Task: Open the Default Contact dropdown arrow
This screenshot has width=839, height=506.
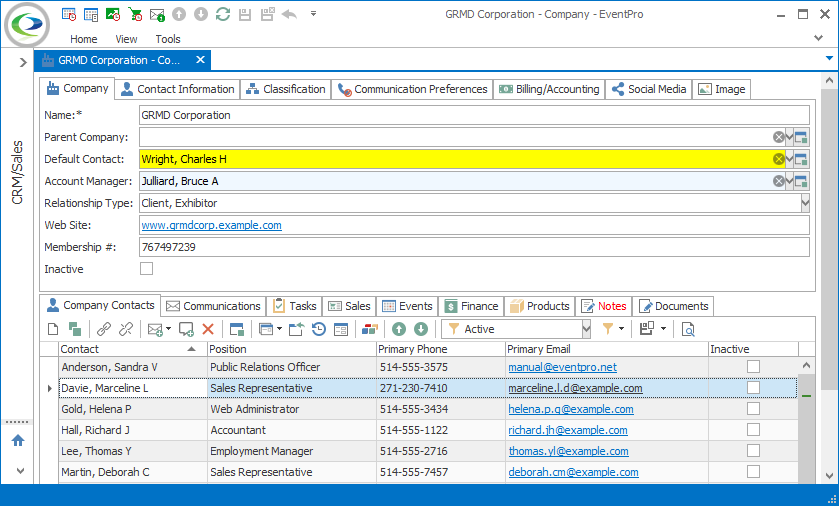Action: [789, 159]
